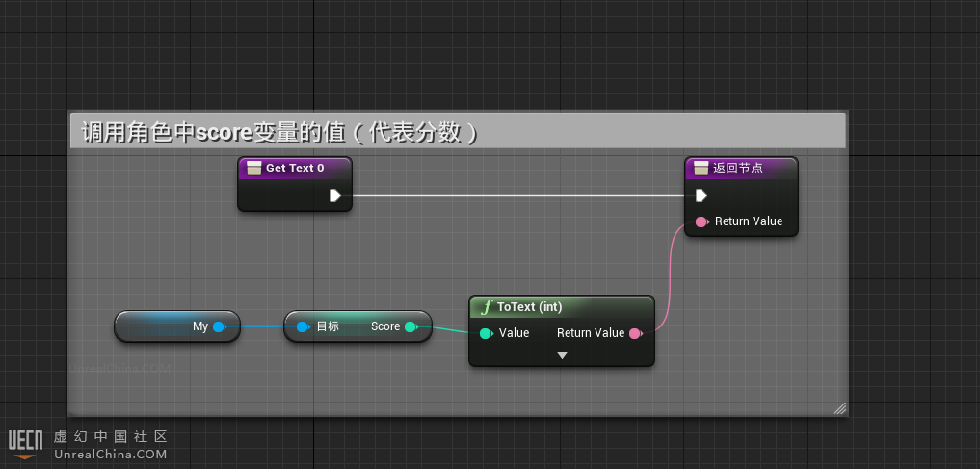The height and width of the screenshot is (469, 980).
Task: Click the Get Text 0 execution output pin
Action: [334, 195]
